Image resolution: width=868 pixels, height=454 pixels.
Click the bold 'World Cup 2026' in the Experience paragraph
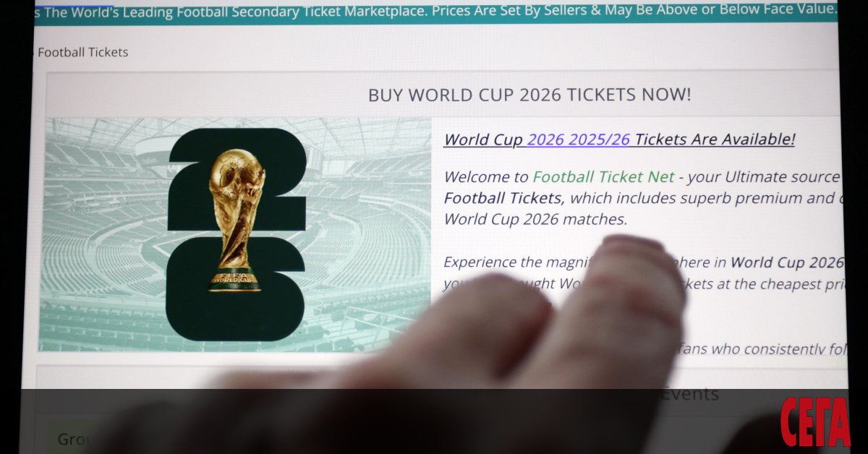[787, 262]
